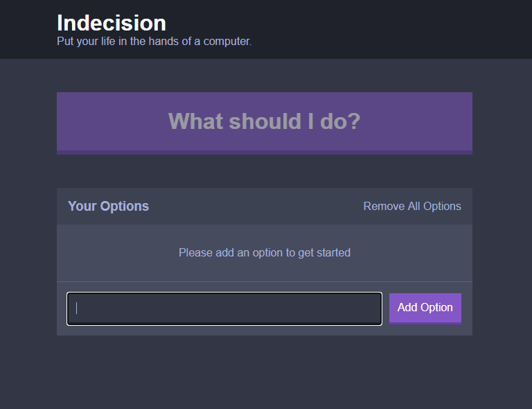Click the Remove All Options link
The image size is (532, 409).
(x=412, y=207)
